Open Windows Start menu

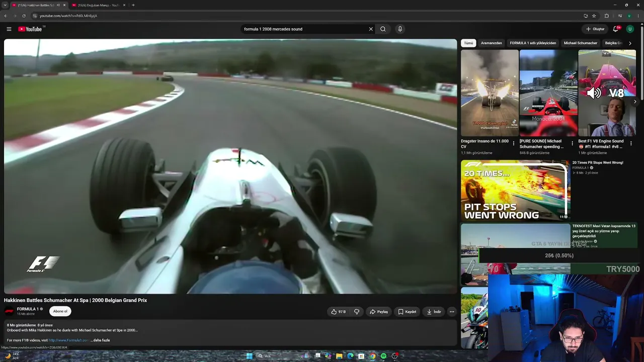pyautogui.click(x=249, y=356)
